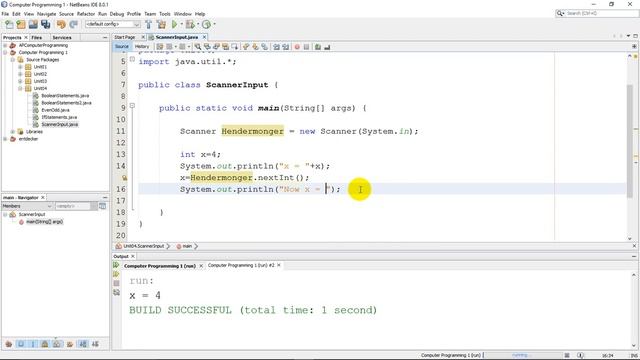
Task: Switch to the Start Page tab
Action: (125, 37)
